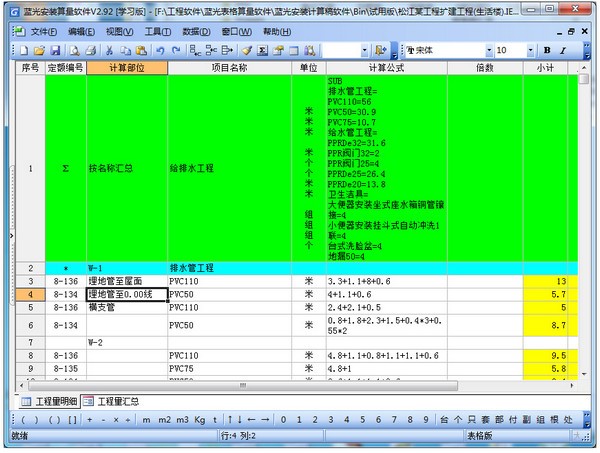Click the brush format icon
Screen dimensions: 600x453
tap(247, 50)
